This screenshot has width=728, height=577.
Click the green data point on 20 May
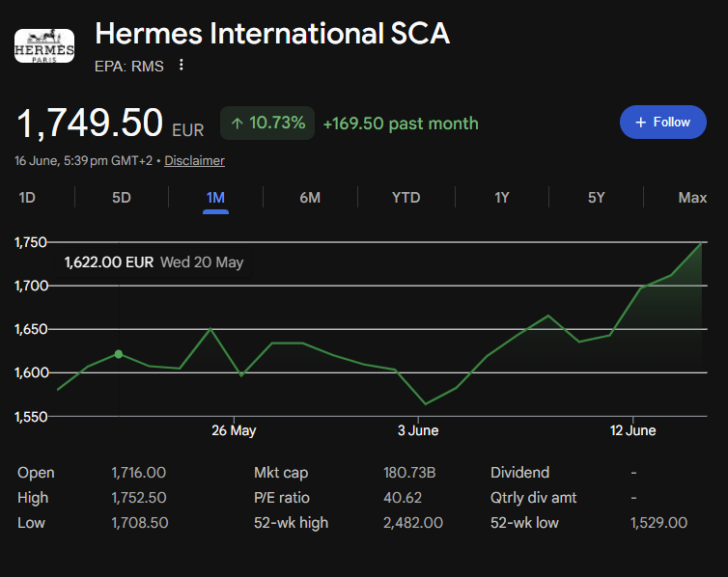click(119, 354)
